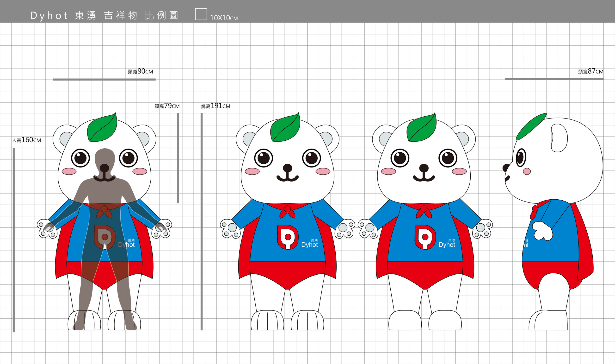
Task: Click the side-view mascot's ear
Action: [x=559, y=138]
